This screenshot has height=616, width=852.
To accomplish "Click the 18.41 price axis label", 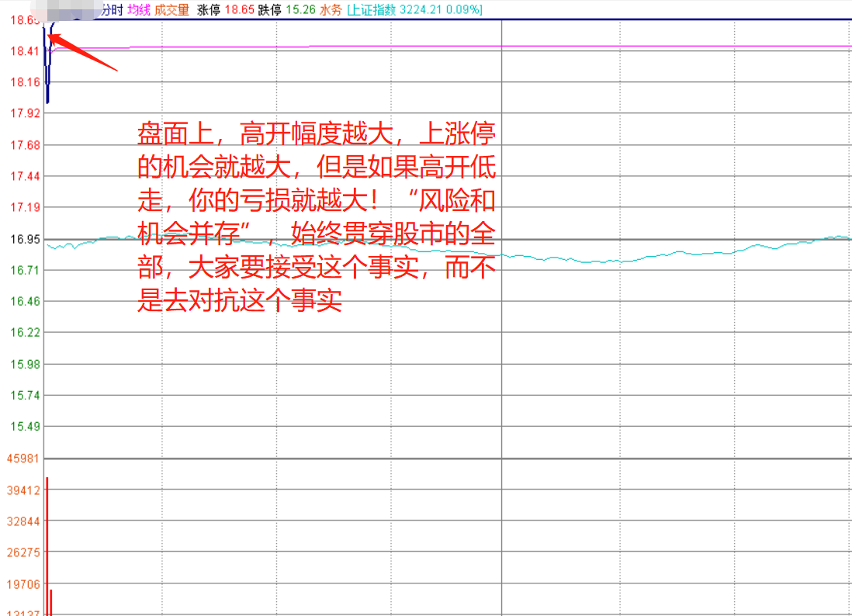I will pyautogui.click(x=25, y=51).
